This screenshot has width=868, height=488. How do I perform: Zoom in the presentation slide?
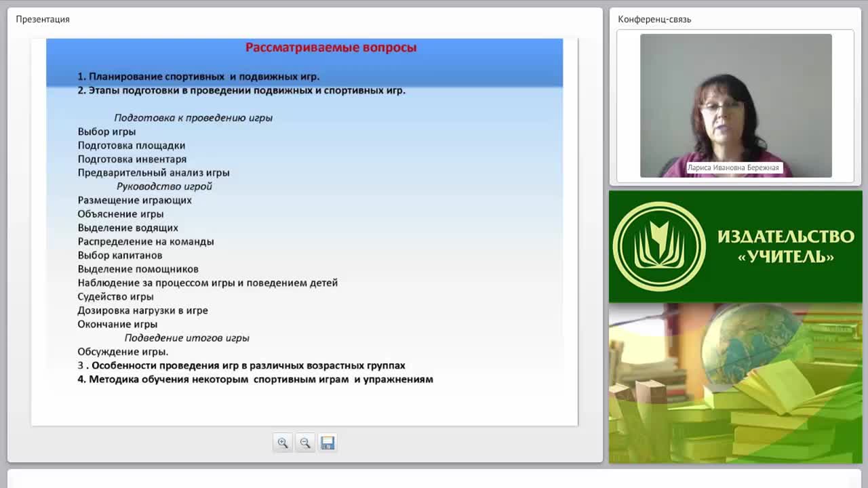click(283, 443)
